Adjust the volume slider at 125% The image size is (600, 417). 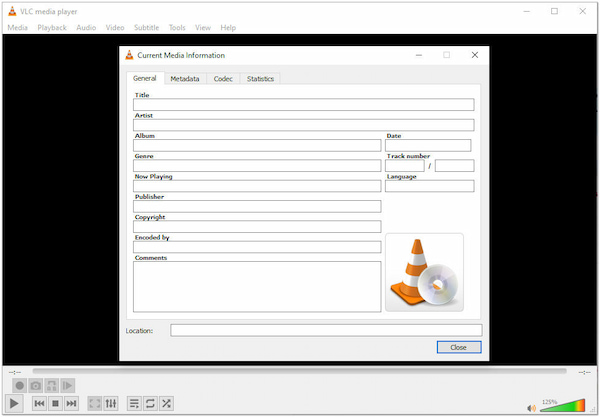(562, 405)
